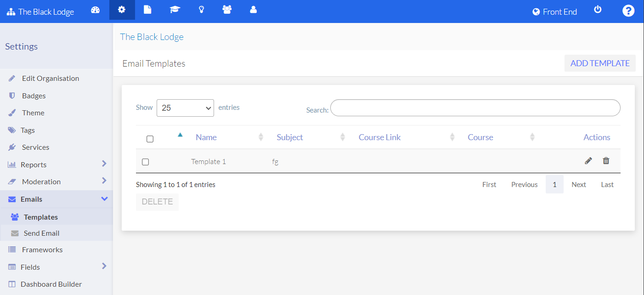
Task: Switch to Send Email in sidebar
Action: tap(40, 233)
